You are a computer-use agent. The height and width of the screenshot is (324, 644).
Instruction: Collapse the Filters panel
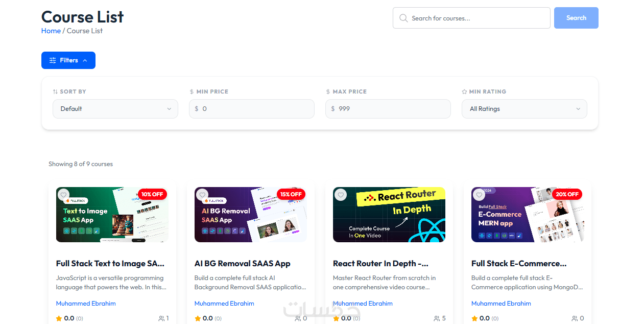click(68, 60)
